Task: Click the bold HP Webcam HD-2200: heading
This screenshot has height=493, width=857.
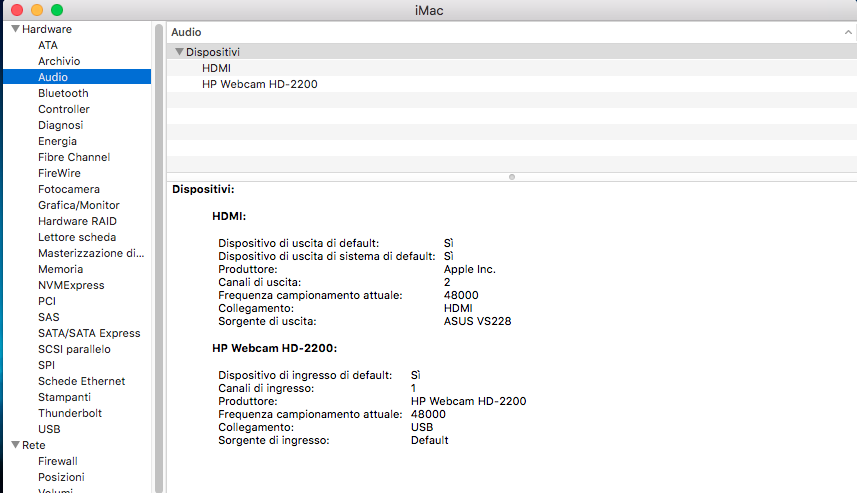Action: tap(274, 348)
